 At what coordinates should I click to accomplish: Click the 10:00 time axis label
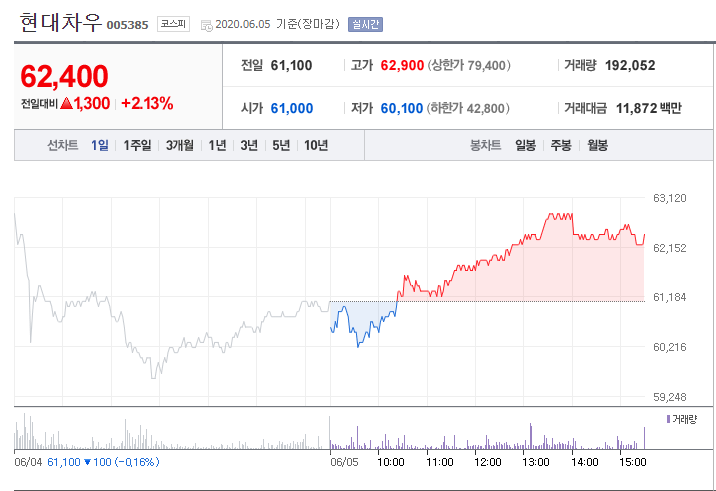point(391,462)
